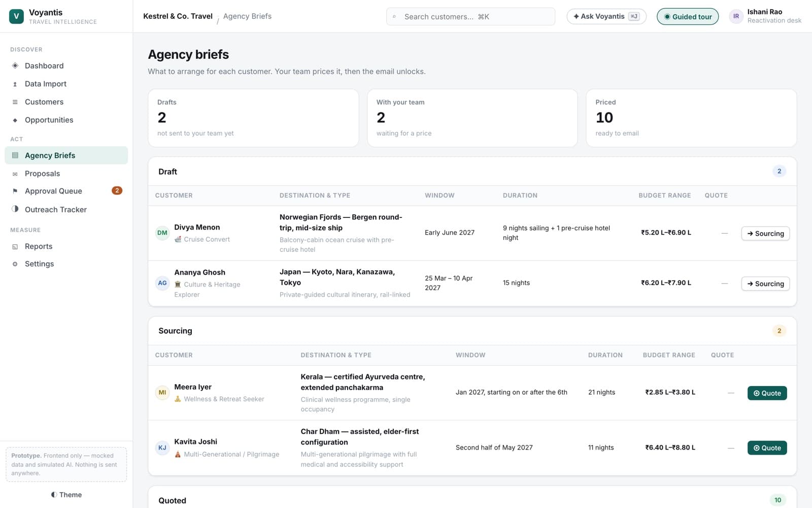Click Quote button for Meera Iyer

click(x=767, y=393)
